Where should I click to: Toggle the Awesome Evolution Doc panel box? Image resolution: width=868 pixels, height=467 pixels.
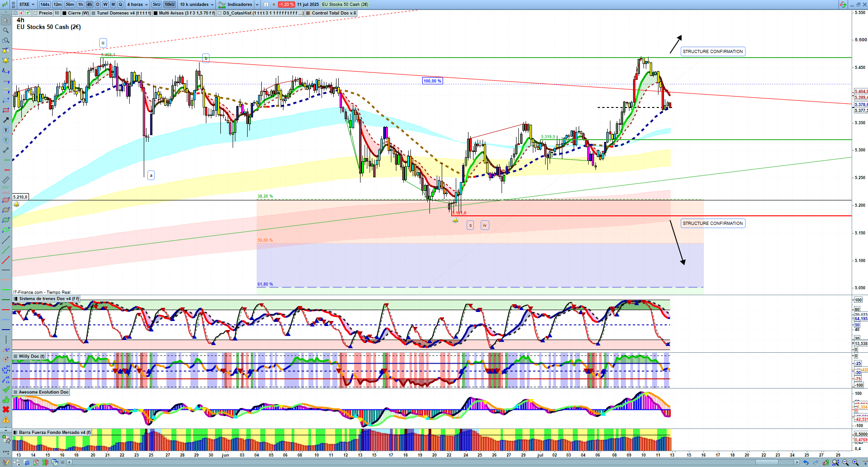[15, 392]
